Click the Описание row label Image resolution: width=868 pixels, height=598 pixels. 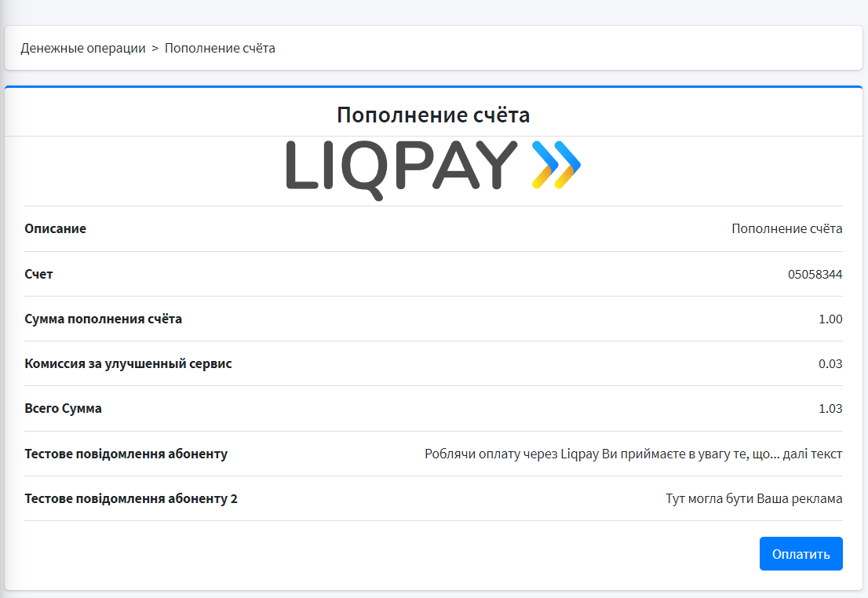[x=56, y=228]
